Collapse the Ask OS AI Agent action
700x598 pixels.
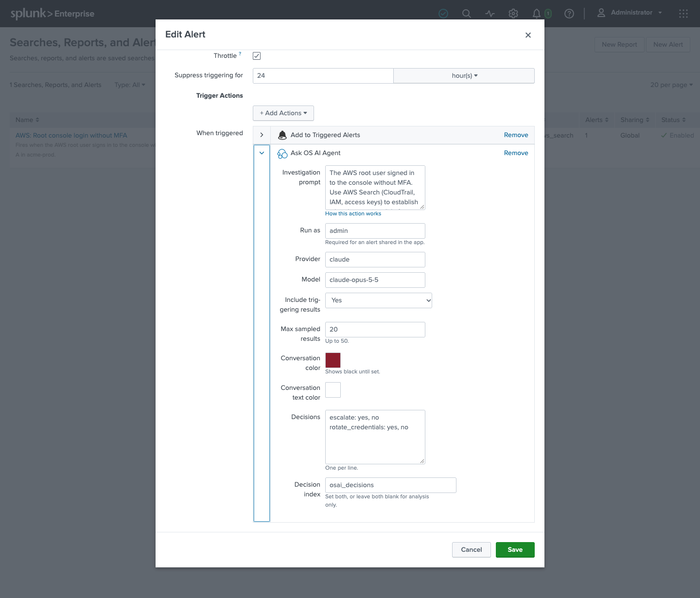pos(262,153)
